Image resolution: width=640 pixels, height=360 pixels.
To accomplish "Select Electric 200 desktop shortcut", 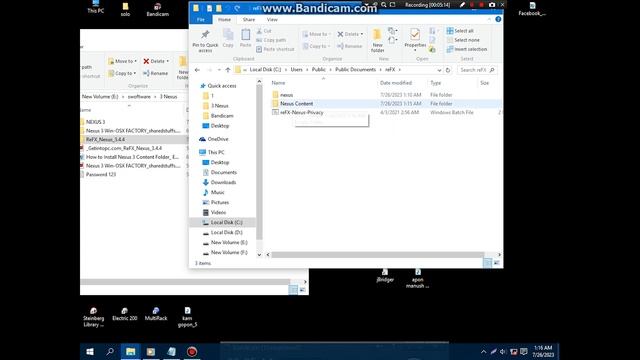I will point(124,314).
